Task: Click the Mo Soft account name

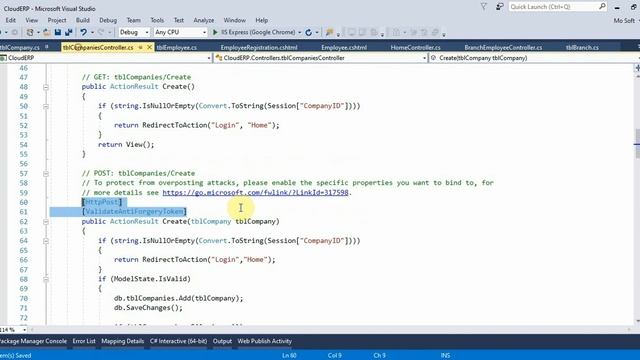Action: (x=624, y=20)
